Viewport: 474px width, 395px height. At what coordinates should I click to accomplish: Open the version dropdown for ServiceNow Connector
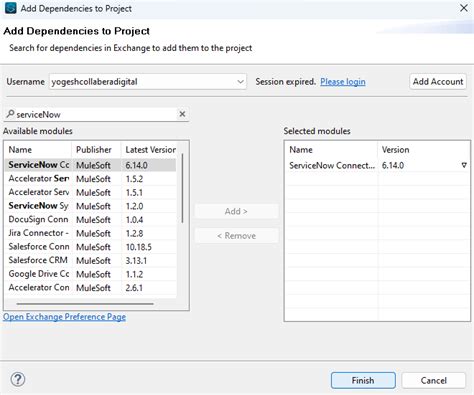[x=464, y=165]
